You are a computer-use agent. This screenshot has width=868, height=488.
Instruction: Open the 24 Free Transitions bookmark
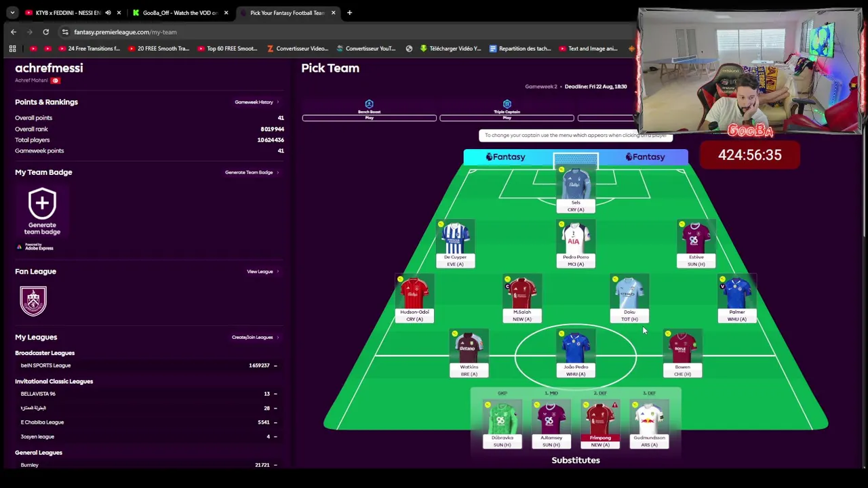click(89, 48)
